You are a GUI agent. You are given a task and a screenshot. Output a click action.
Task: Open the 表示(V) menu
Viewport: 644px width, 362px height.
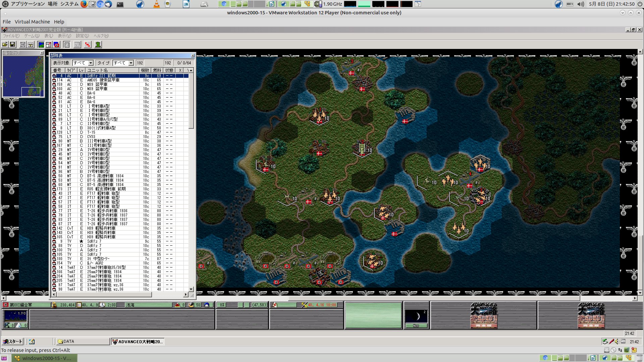point(64,36)
